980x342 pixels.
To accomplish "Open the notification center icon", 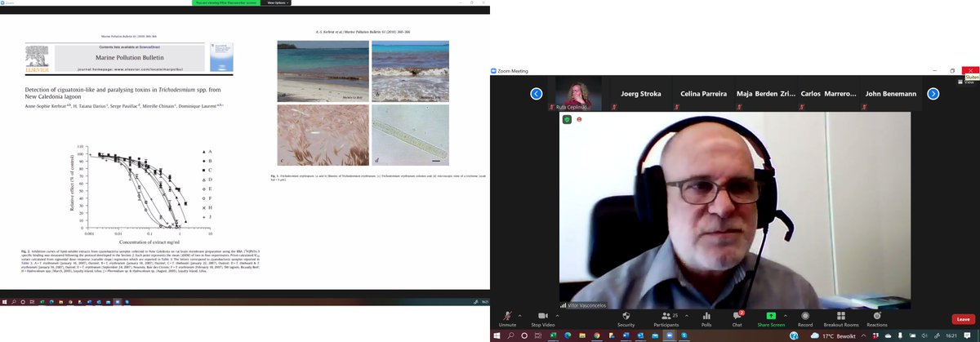I will pos(967,335).
